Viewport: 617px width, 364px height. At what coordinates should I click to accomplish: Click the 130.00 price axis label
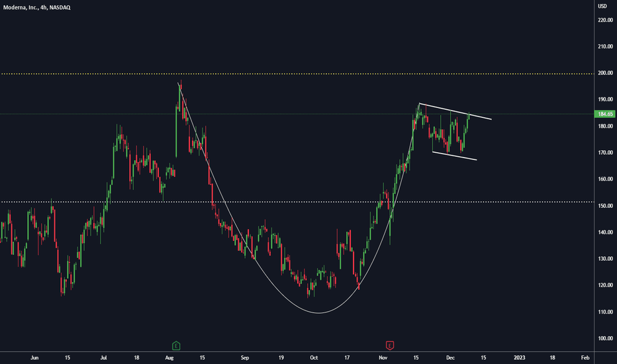(x=605, y=259)
